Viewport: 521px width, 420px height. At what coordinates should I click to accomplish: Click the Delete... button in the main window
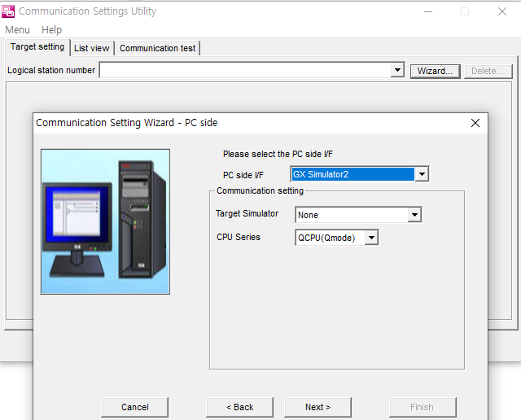pyautogui.click(x=488, y=71)
